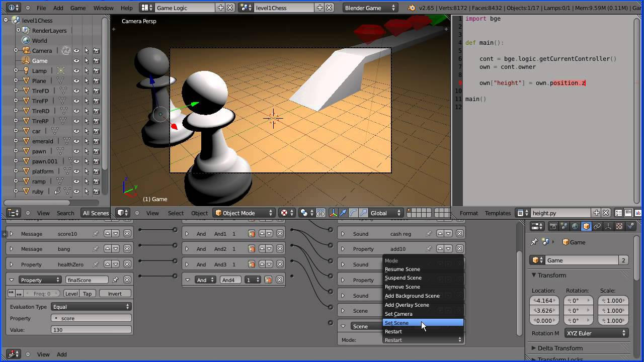
Task: Remove the And3 controller with its X icon
Action: point(279,264)
